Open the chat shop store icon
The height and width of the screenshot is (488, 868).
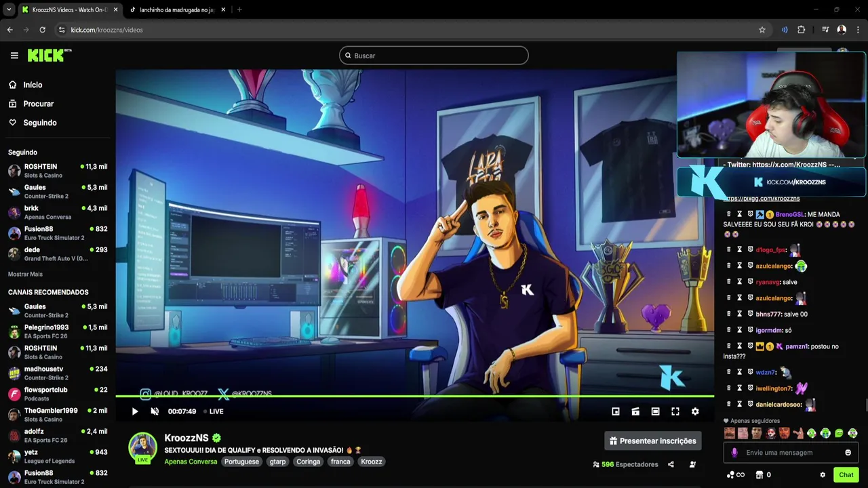[x=759, y=475]
